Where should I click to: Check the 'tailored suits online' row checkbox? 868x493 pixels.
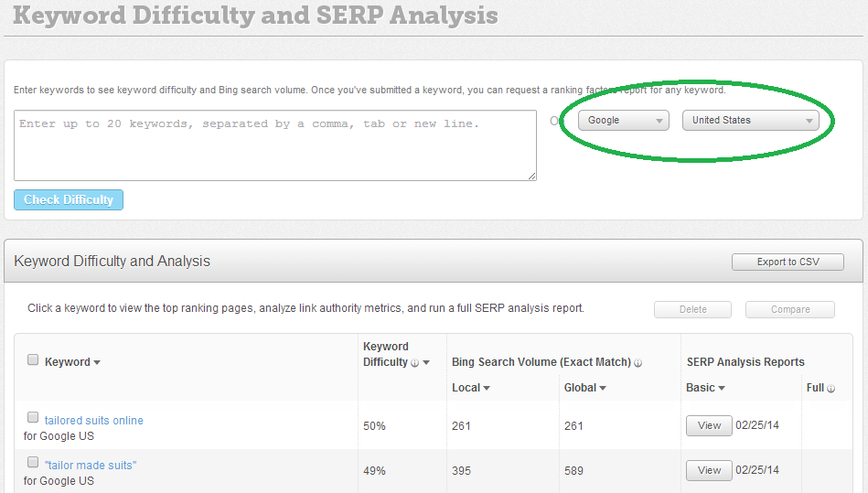[x=33, y=417]
